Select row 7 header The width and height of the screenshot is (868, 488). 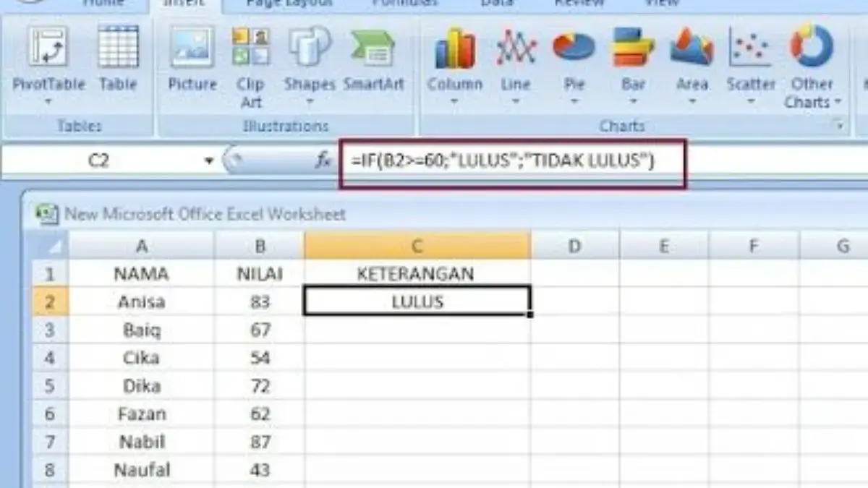click(49, 442)
